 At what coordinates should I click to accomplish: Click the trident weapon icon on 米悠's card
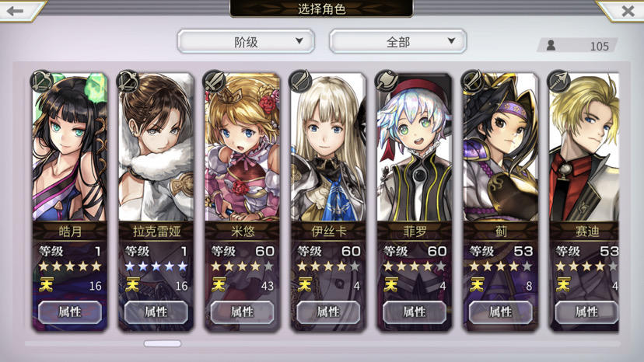coord(214,81)
